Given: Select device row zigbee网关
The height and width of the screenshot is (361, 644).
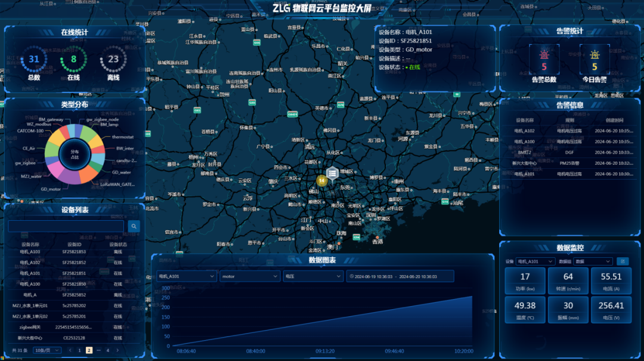Looking at the screenshot, I should click(74, 327).
